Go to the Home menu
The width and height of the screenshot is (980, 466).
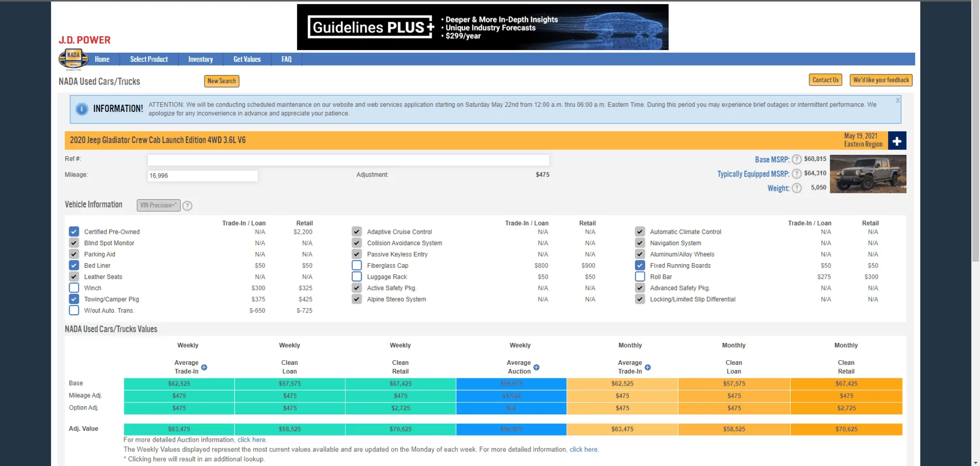click(x=102, y=59)
